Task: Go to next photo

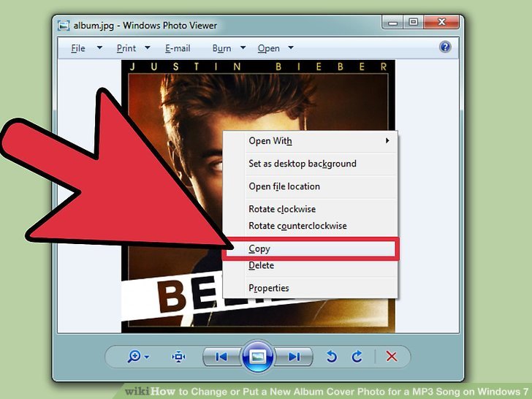Action: coord(294,357)
